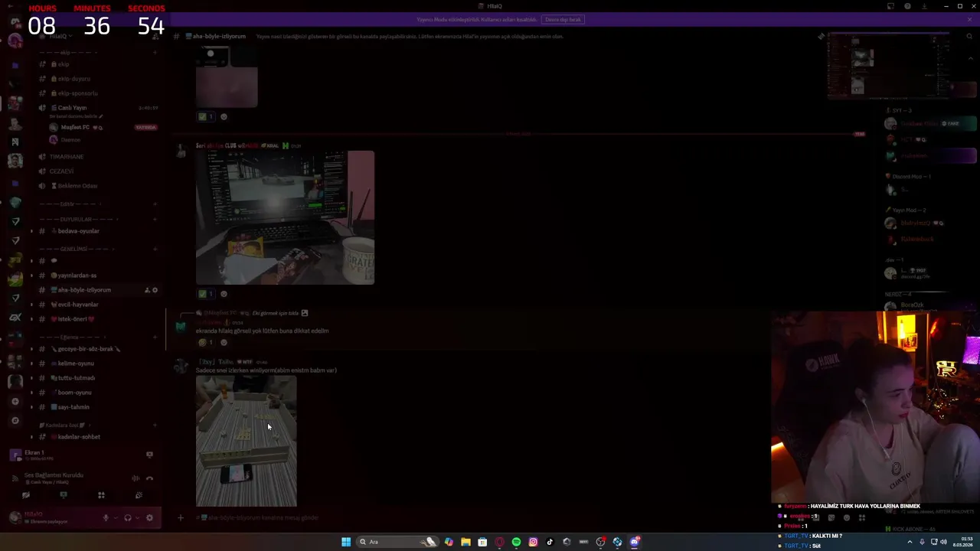
Task: Join the CEZAEVİ voice channel
Action: coord(61,171)
